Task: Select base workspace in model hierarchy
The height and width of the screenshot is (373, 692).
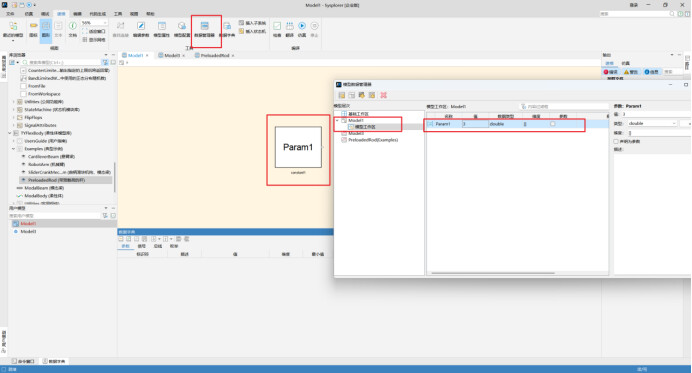Action: pyautogui.click(x=358, y=114)
